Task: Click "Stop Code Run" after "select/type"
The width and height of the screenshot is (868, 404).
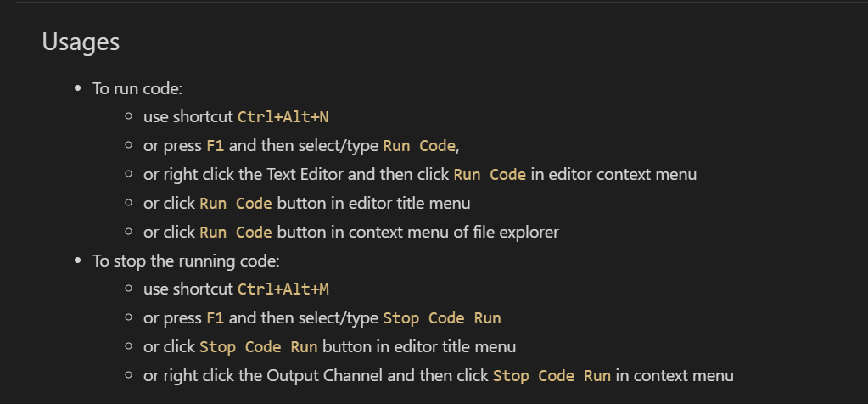Action: pos(441,318)
